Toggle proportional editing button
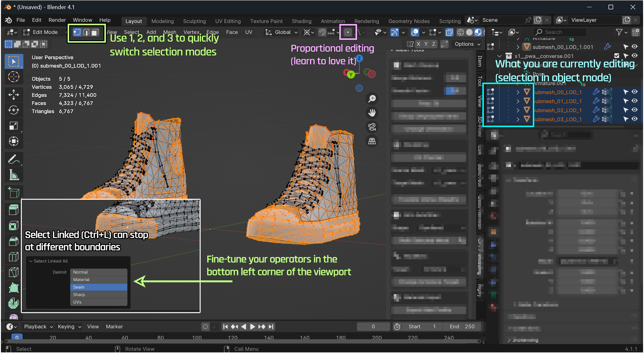Image resolution: width=644 pixels, height=353 pixels. [x=348, y=32]
